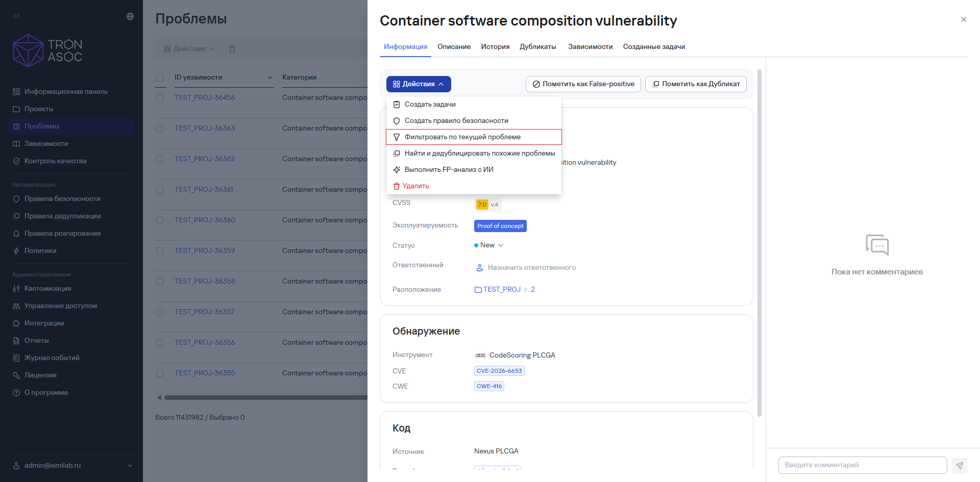Open TEST_PROJ-36355 vulnerability link

tap(205, 373)
